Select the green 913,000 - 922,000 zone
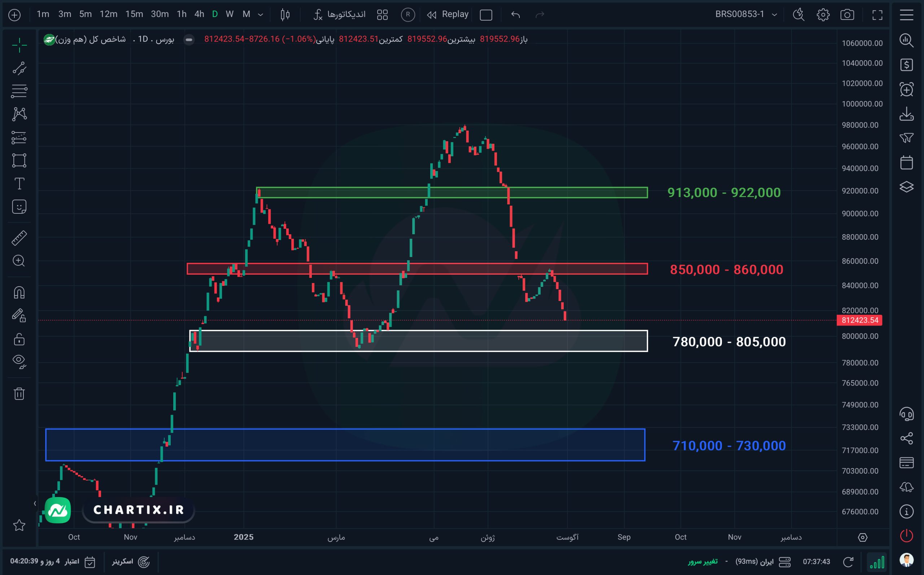Image resolution: width=924 pixels, height=575 pixels. (x=452, y=192)
